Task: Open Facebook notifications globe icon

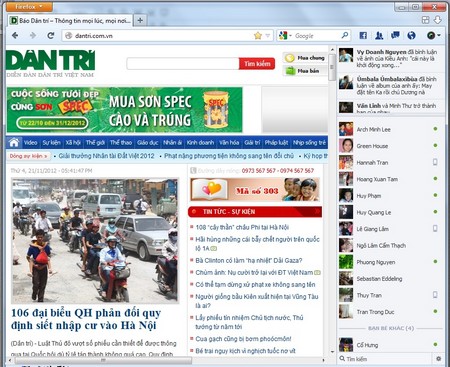Action: pyautogui.click(x=411, y=35)
